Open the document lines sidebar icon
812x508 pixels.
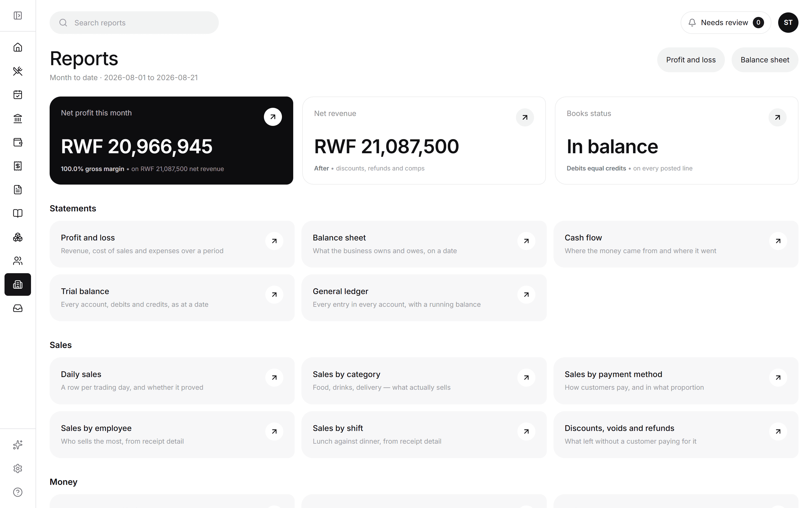tap(18, 189)
